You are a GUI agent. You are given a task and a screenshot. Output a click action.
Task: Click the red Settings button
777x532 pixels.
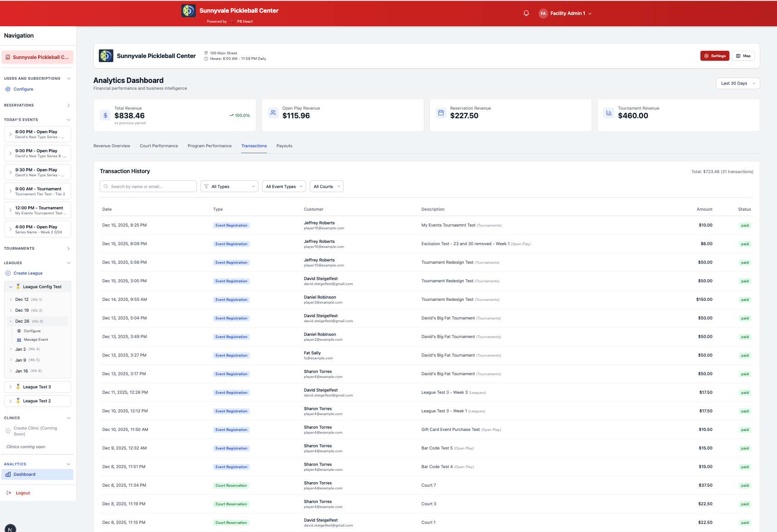tap(714, 56)
